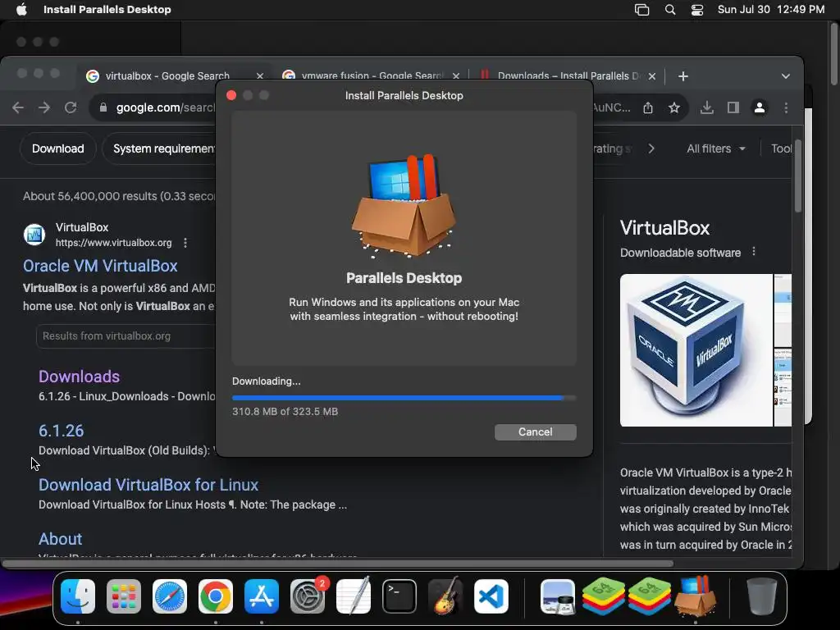840x630 pixels.
Task: Open Visual Studio Code from the Dock
Action: click(491, 596)
